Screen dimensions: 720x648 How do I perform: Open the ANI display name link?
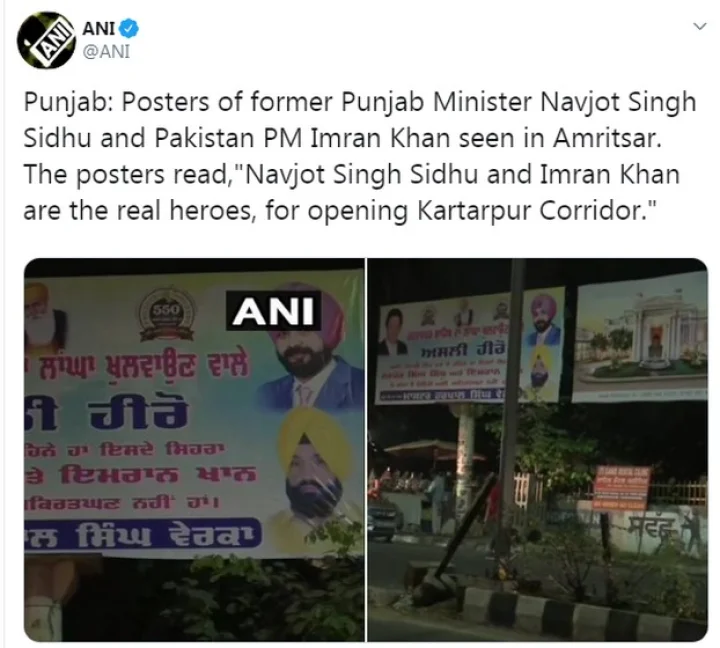coord(99,28)
